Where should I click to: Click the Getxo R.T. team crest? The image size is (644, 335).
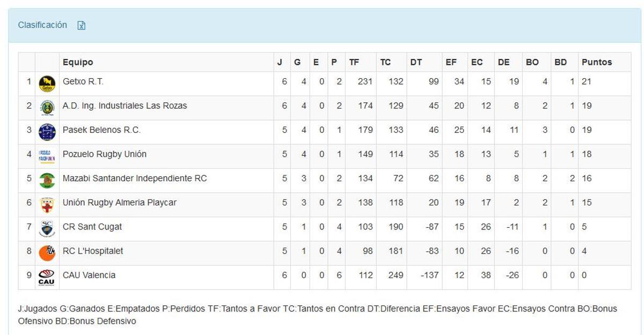[46, 81]
